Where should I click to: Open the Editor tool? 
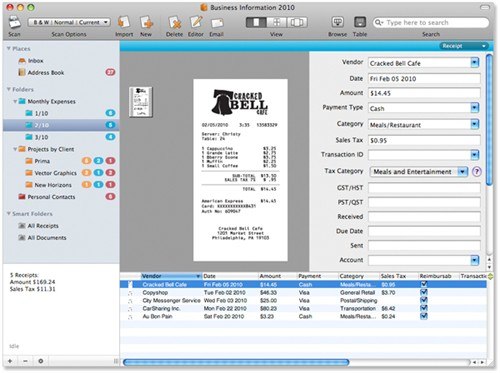[x=196, y=22]
